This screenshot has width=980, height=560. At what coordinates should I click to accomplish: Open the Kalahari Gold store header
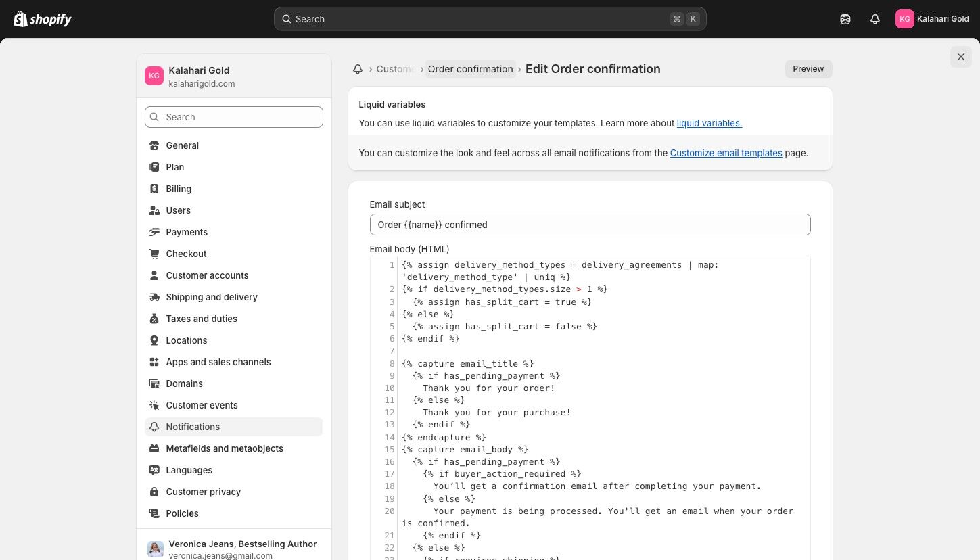tap(234, 76)
